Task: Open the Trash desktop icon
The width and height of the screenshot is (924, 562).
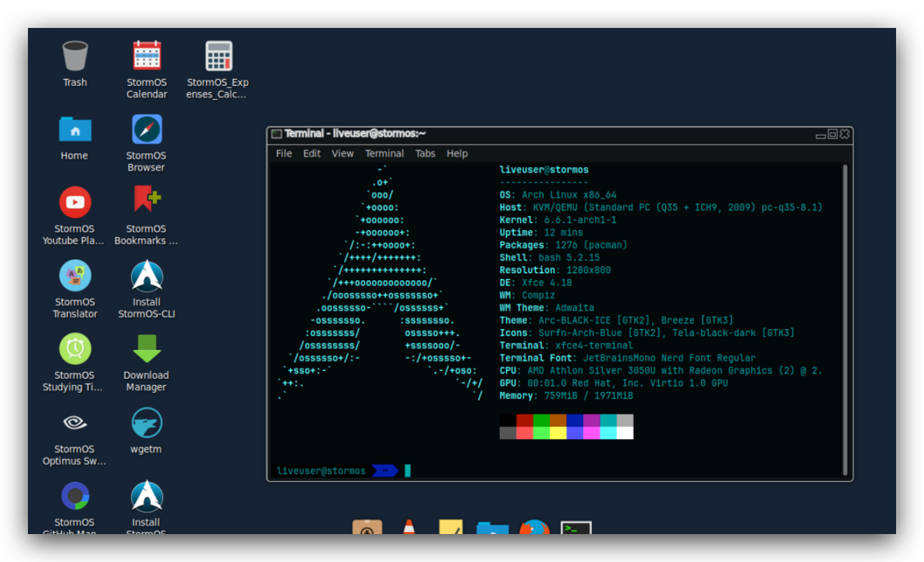Action: point(75,56)
